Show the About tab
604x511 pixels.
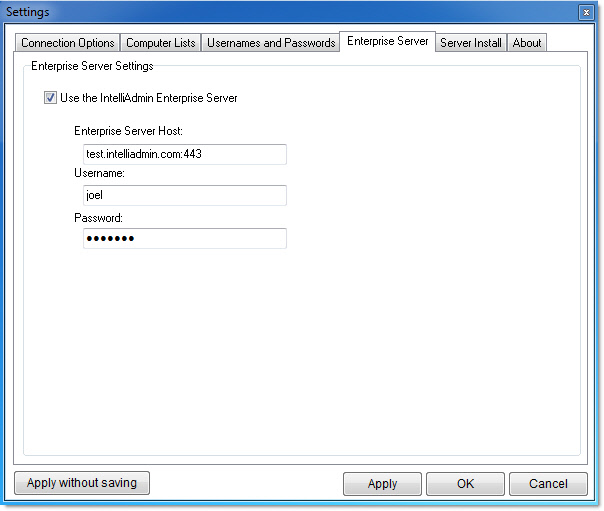click(527, 43)
